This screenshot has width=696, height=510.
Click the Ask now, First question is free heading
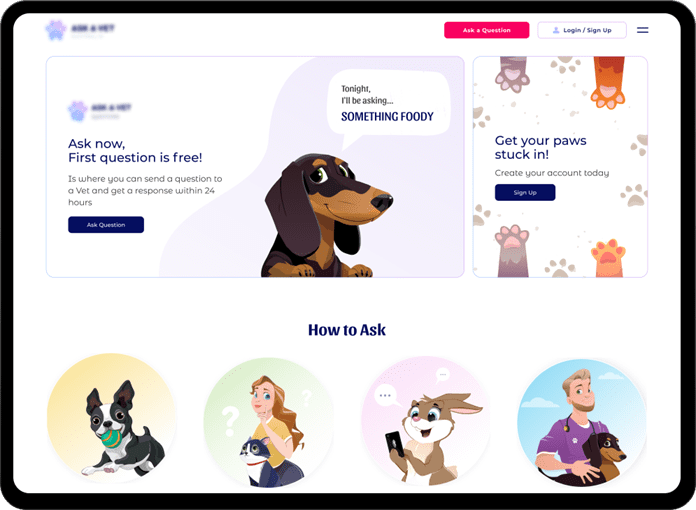(x=135, y=150)
